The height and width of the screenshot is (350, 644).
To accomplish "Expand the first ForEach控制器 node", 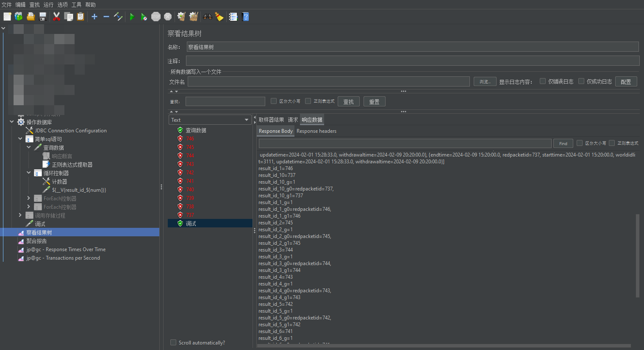I will pos(28,198).
